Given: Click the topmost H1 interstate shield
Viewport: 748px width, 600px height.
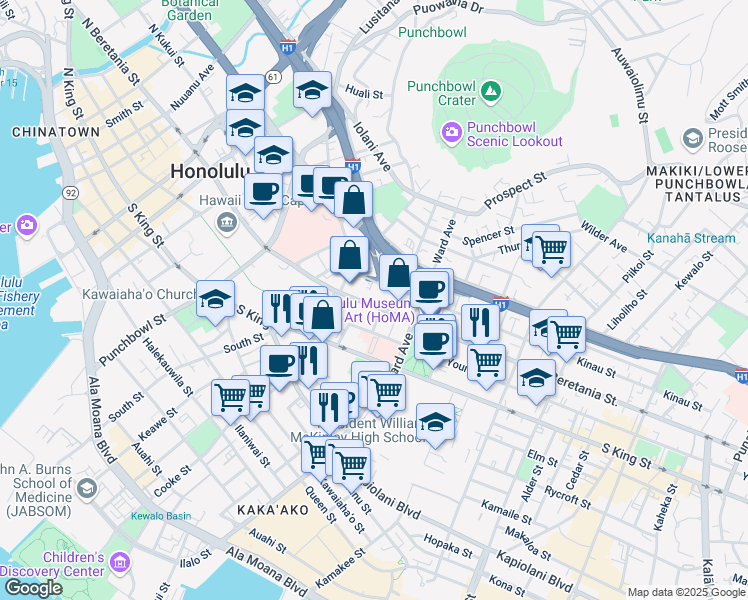Looking at the screenshot, I should (x=287, y=47).
